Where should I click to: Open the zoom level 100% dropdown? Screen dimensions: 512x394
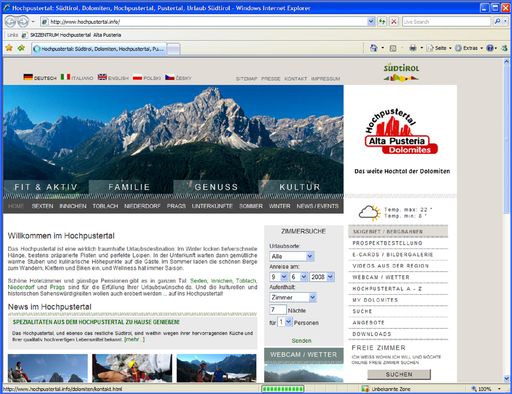(499, 389)
